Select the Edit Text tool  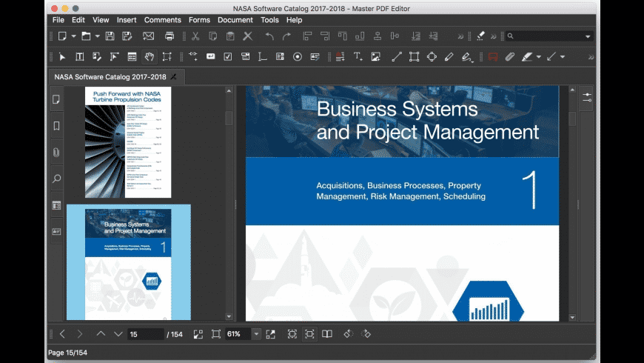pos(80,57)
